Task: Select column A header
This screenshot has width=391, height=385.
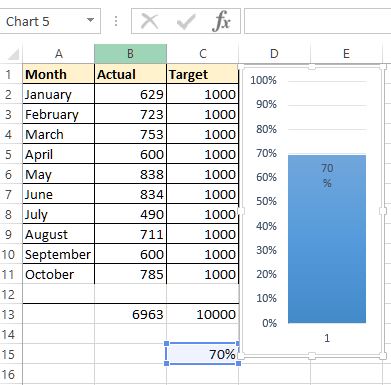Action: coord(59,54)
